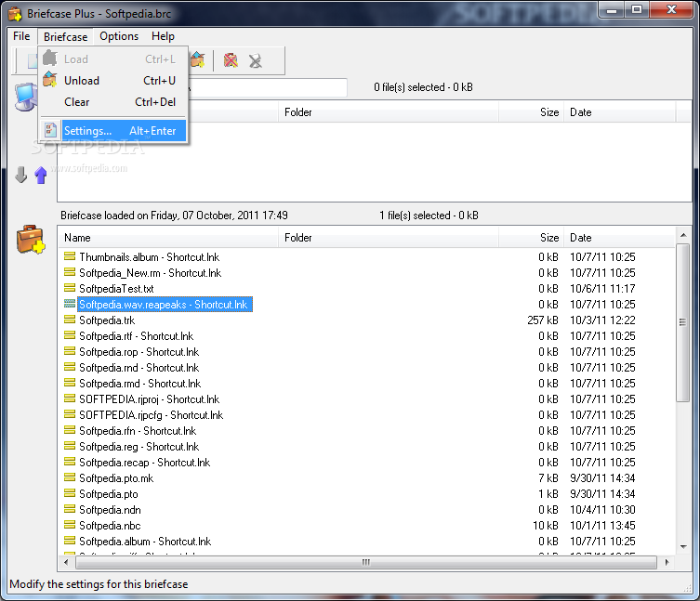Image resolution: width=700 pixels, height=601 pixels.
Task: Click the grey down arrow transfer icon
Action: [21, 175]
